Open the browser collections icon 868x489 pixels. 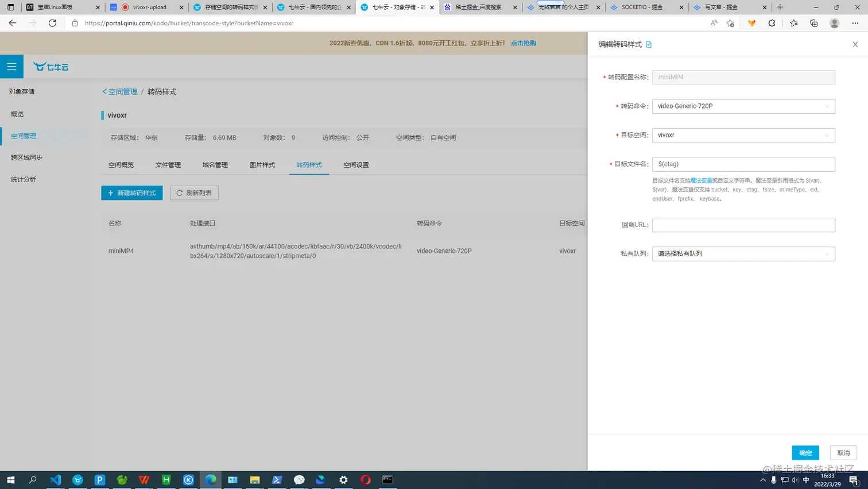click(x=814, y=23)
